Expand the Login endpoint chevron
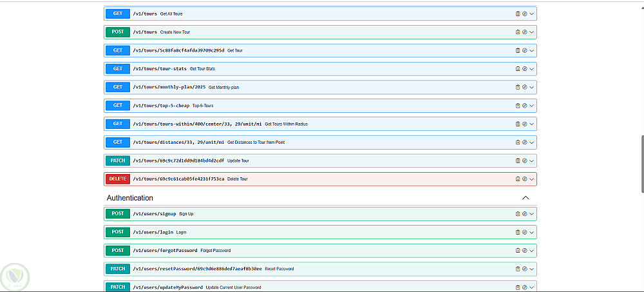 pos(531,232)
